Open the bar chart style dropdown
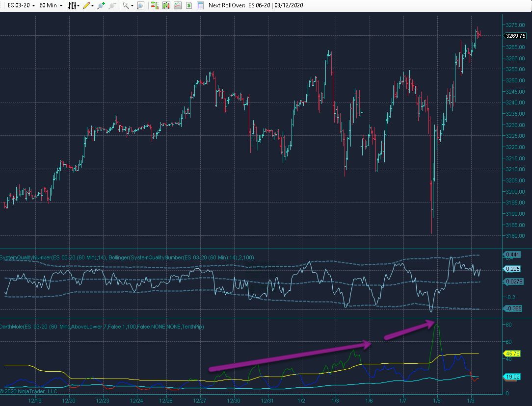The image size is (532, 406). coord(74,6)
